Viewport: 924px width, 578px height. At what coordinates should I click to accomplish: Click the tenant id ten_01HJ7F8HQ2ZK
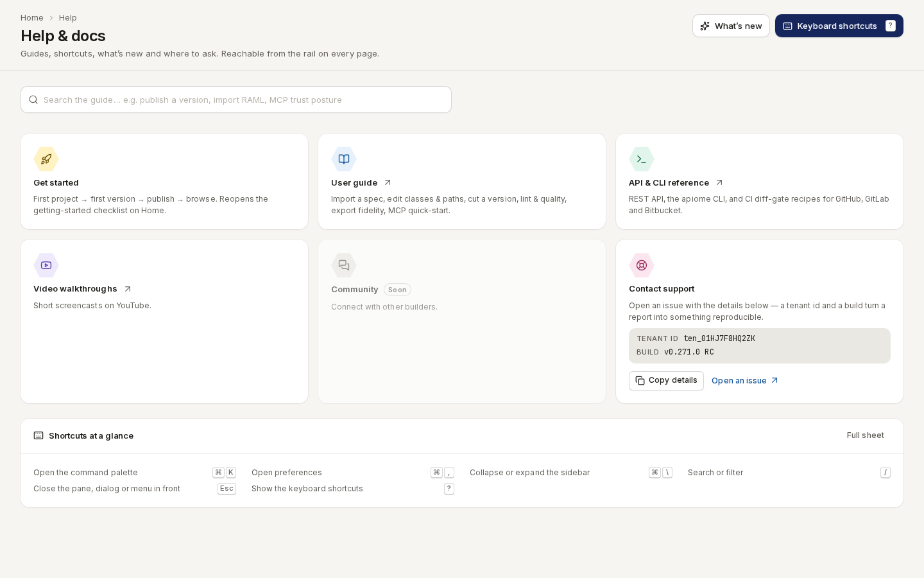719,338
